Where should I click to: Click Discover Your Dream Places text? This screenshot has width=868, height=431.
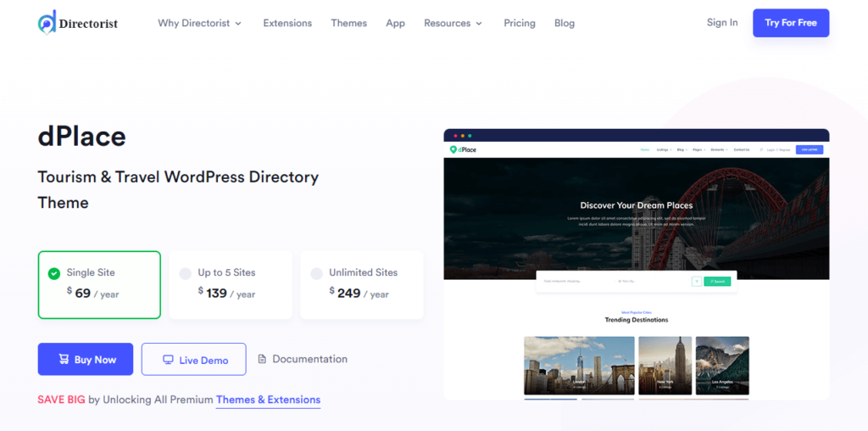point(636,205)
